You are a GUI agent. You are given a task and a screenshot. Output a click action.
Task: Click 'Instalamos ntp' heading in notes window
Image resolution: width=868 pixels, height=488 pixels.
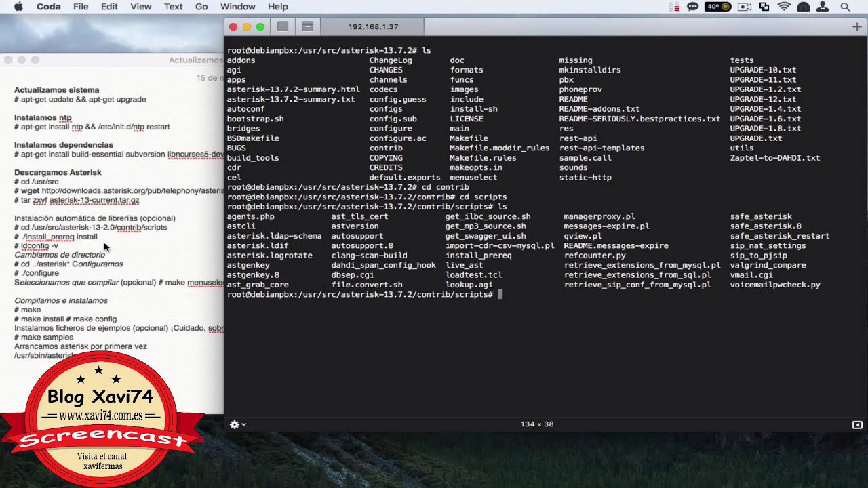(x=43, y=117)
